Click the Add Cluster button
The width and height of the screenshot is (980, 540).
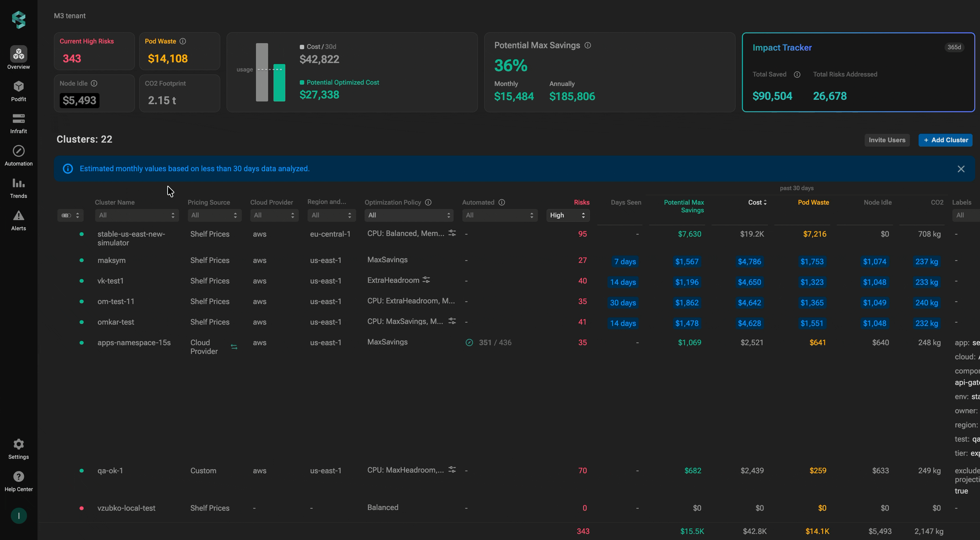click(945, 140)
